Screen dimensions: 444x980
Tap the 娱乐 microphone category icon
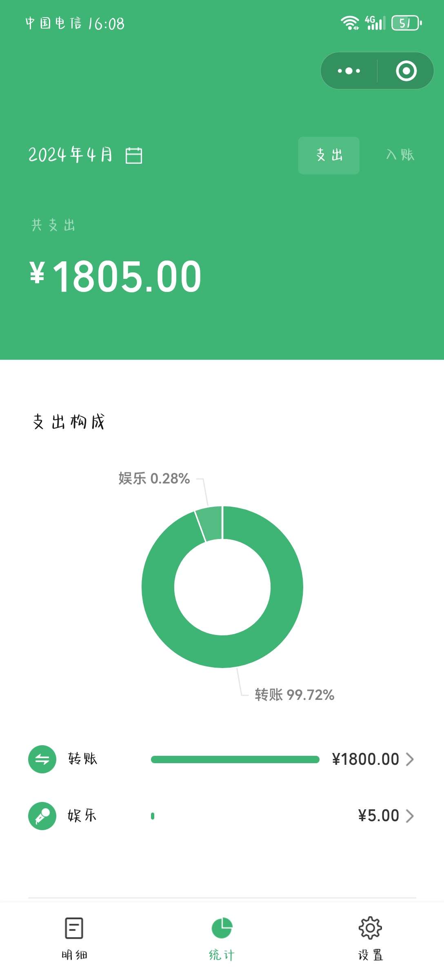[42, 816]
